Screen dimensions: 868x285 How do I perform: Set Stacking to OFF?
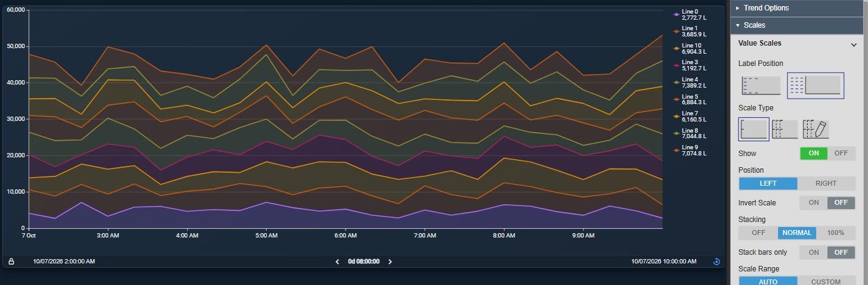758,233
